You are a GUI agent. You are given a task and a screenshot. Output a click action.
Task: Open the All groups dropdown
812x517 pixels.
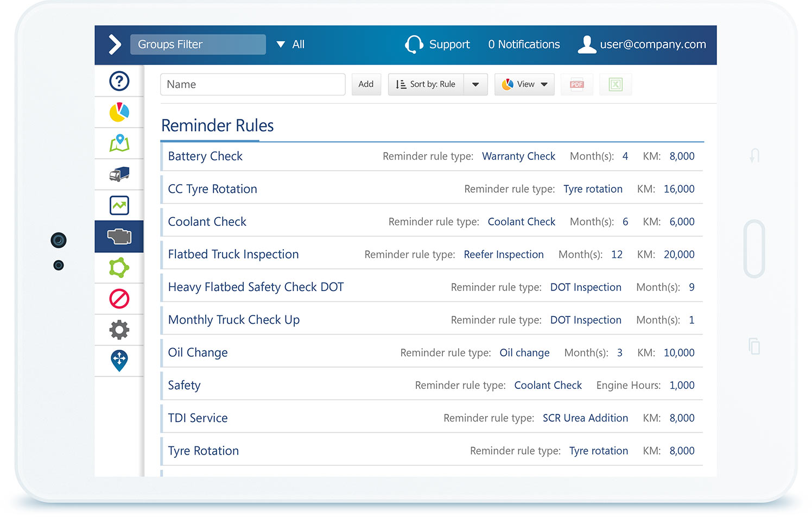(291, 45)
